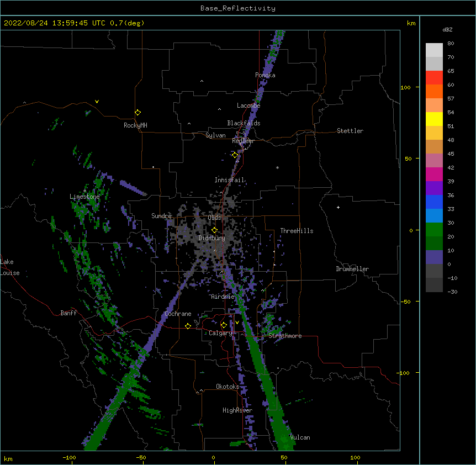Pick the yellow 51–54 dBZ legend swatch
Screen dimensions: 476x465
434,119
